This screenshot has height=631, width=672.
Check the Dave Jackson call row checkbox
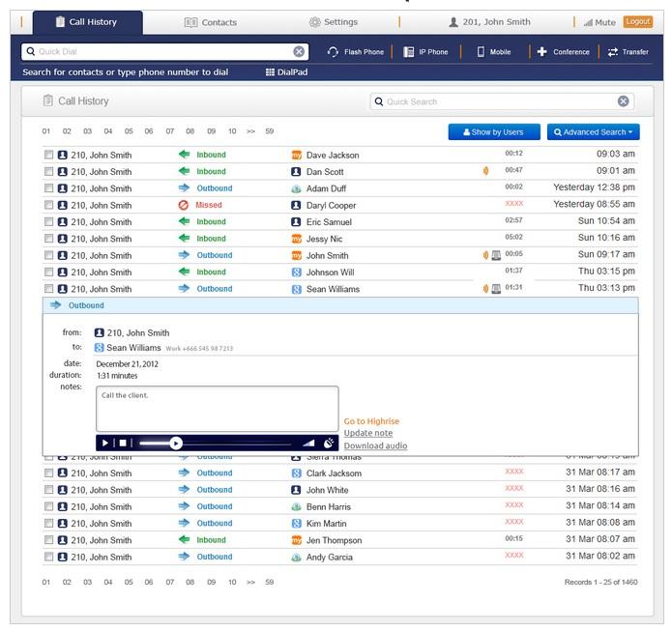[x=49, y=155]
